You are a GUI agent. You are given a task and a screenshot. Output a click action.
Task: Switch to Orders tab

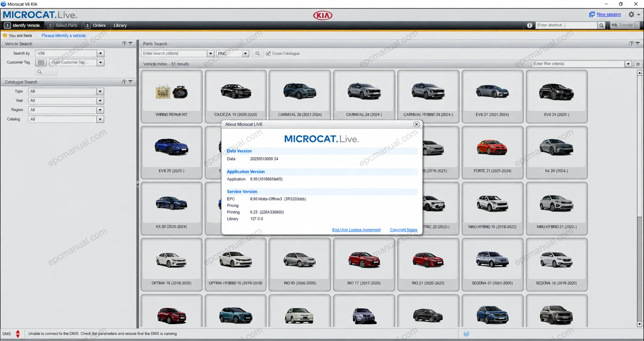95,25
